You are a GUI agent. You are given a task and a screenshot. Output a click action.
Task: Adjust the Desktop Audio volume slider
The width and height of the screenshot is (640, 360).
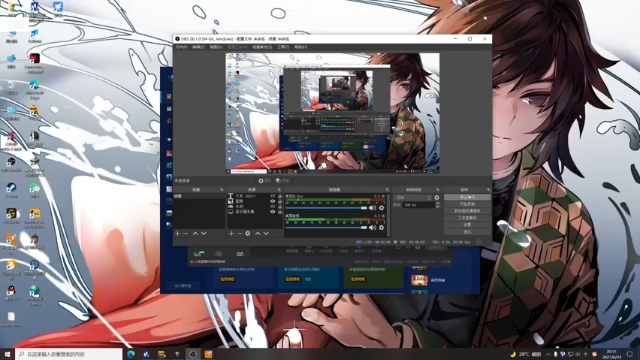click(x=326, y=228)
